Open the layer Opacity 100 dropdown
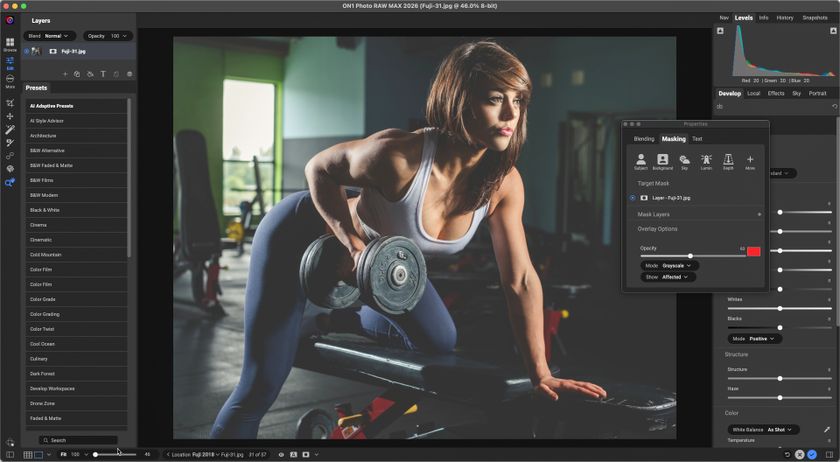The width and height of the screenshot is (840, 462). pos(108,36)
